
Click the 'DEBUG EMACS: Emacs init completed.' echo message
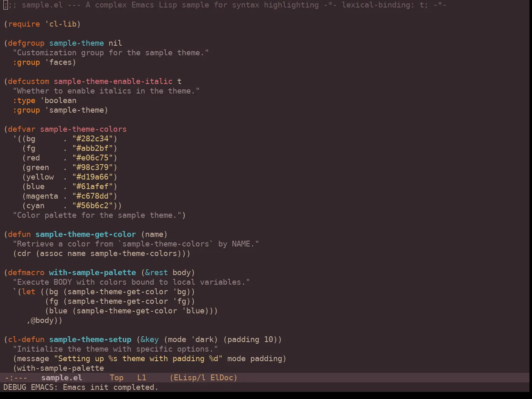(x=81, y=387)
